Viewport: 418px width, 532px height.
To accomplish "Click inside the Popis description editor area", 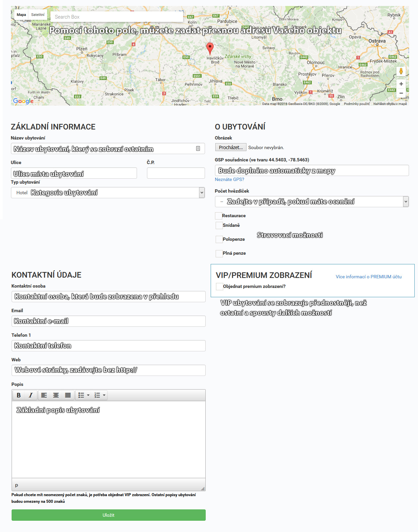I will (x=108, y=439).
